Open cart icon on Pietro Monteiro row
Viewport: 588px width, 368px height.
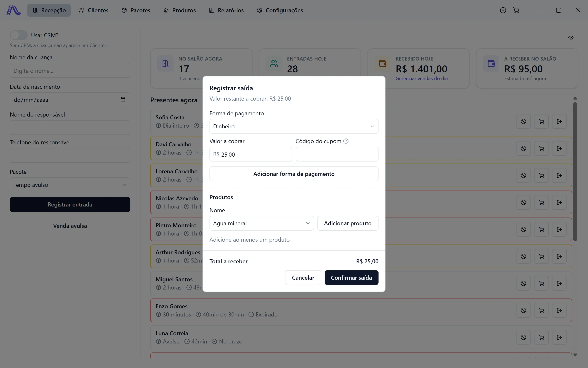coord(541,230)
